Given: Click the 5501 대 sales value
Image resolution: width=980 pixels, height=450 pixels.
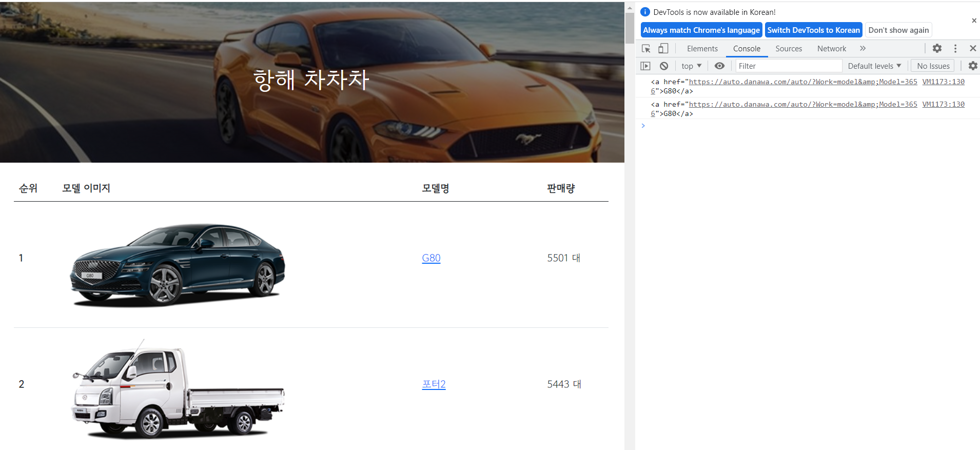Looking at the screenshot, I should [x=564, y=258].
